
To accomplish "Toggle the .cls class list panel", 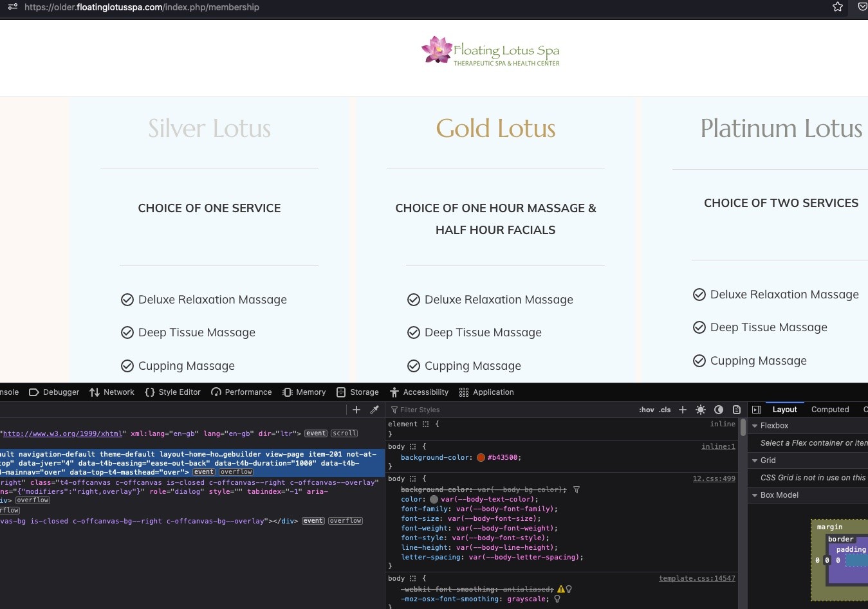I will (665, 410).
